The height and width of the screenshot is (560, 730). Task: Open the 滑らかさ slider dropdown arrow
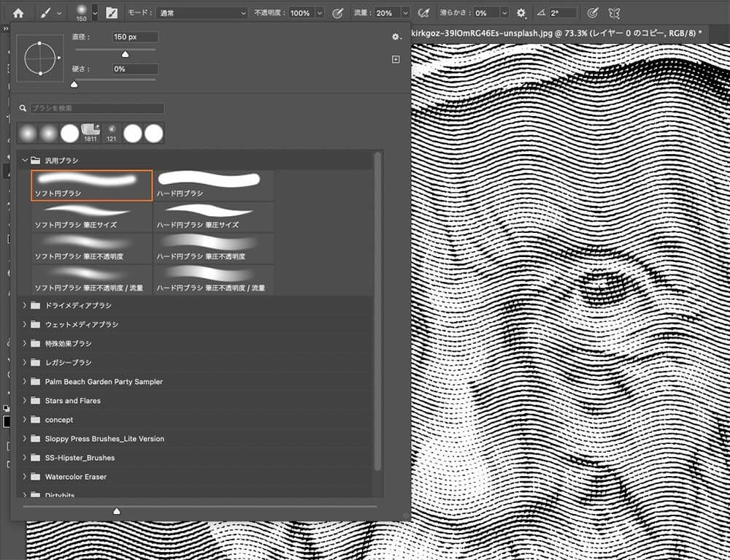[504, 13]
